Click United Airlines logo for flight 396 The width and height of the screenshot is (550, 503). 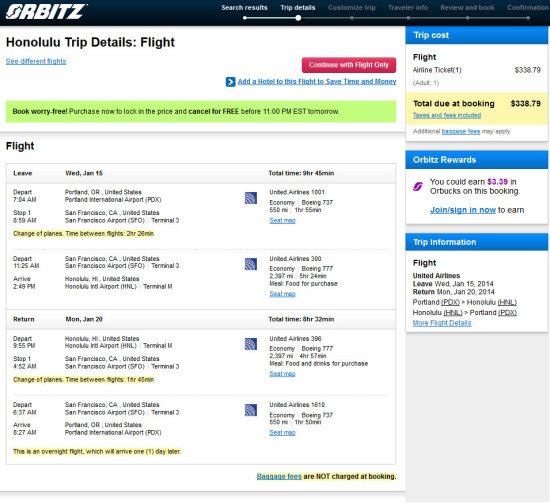click(251, 344)
